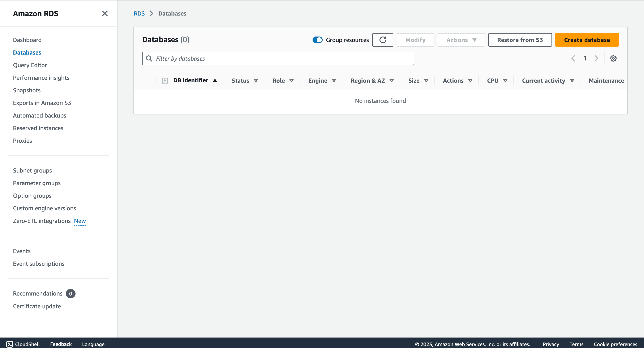644x348 pixels.
Task: Sort the Size column
Action: click(x=426, y=81)
